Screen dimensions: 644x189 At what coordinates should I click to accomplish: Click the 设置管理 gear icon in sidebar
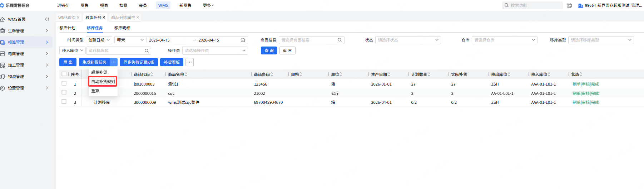point(3,88)
